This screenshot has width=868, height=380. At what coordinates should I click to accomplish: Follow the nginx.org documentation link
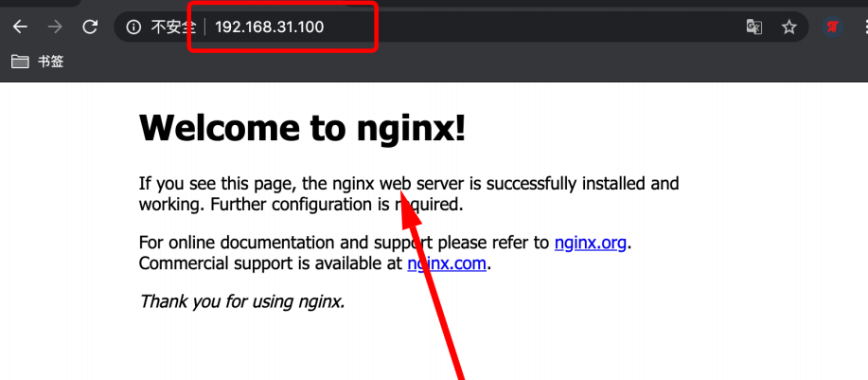[x=590, y=243]
